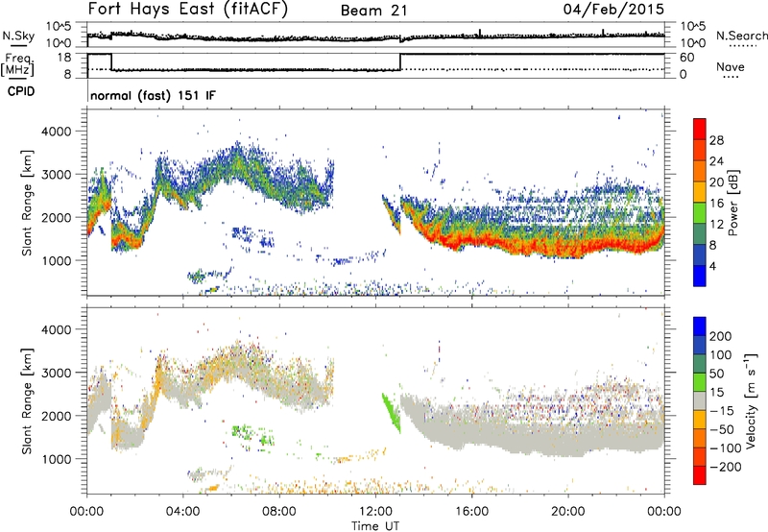Click the "4" power colorbar label
This screenshot has height=532, width=768.
coord(712,267)
